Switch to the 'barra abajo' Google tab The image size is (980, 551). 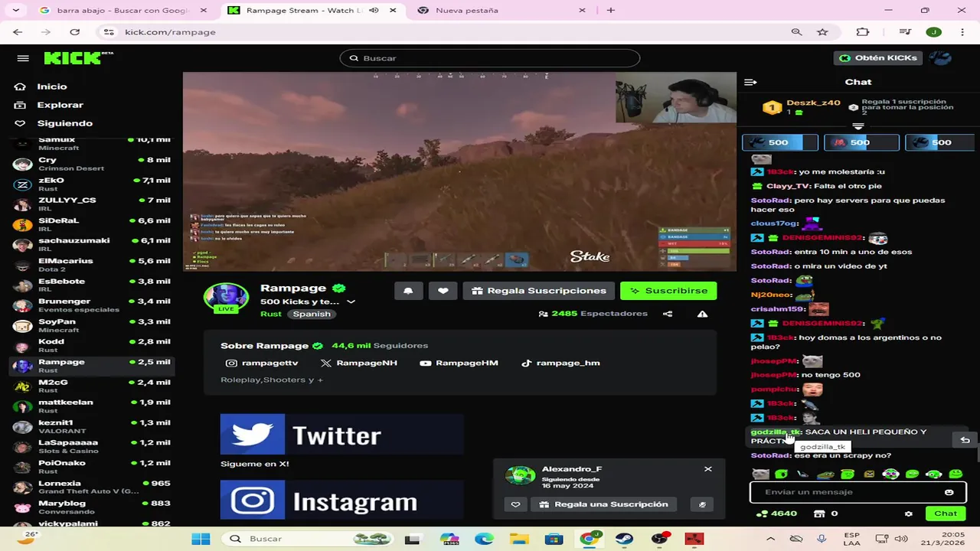122,11
